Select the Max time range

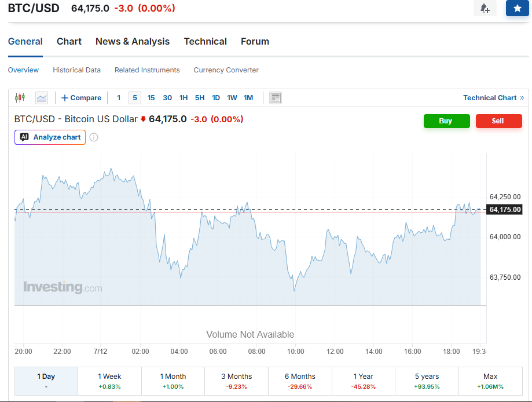(x=490, y=381)
